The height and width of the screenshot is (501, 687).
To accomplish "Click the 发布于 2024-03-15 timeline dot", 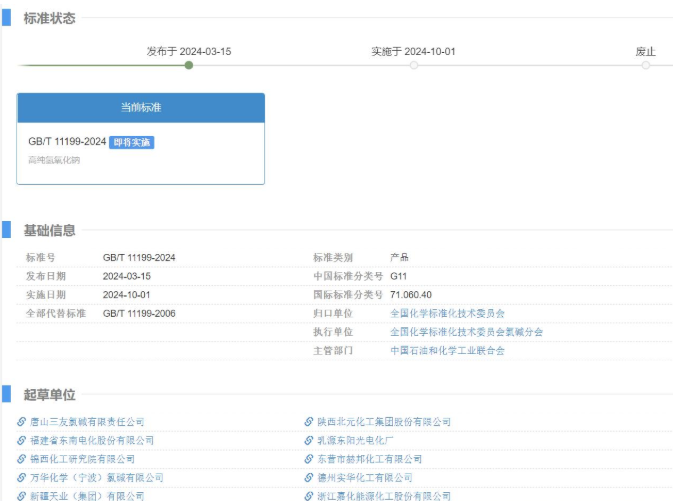I will click(x=189, y=65).
